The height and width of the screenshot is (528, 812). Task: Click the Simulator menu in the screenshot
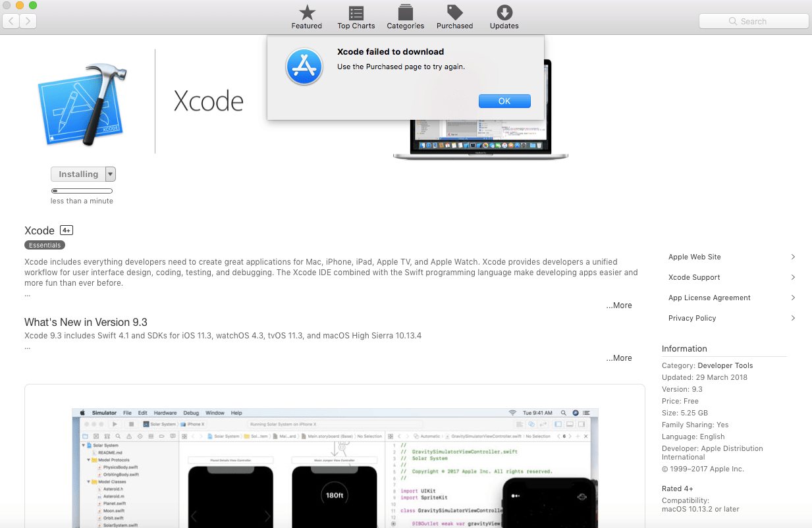click(104, 413)
